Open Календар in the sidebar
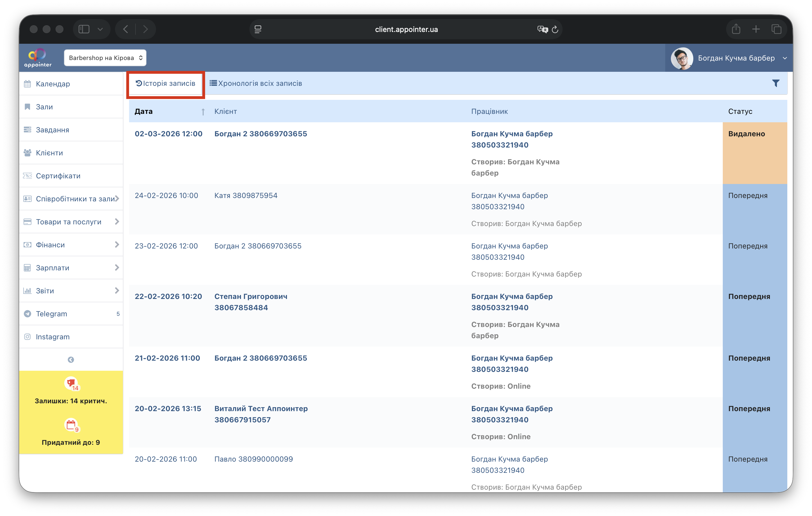 pyautogui.click(x=53, y=84)
